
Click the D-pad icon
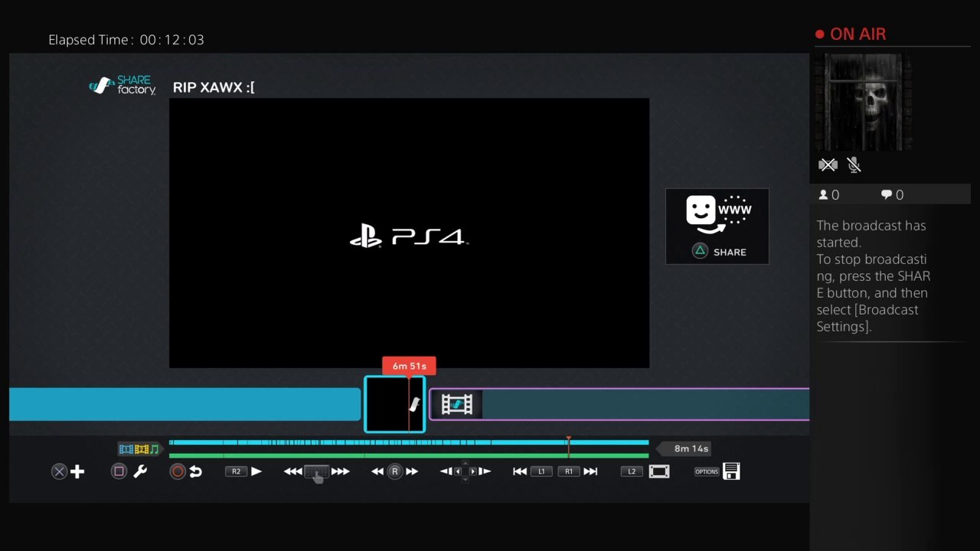point(465,471)
